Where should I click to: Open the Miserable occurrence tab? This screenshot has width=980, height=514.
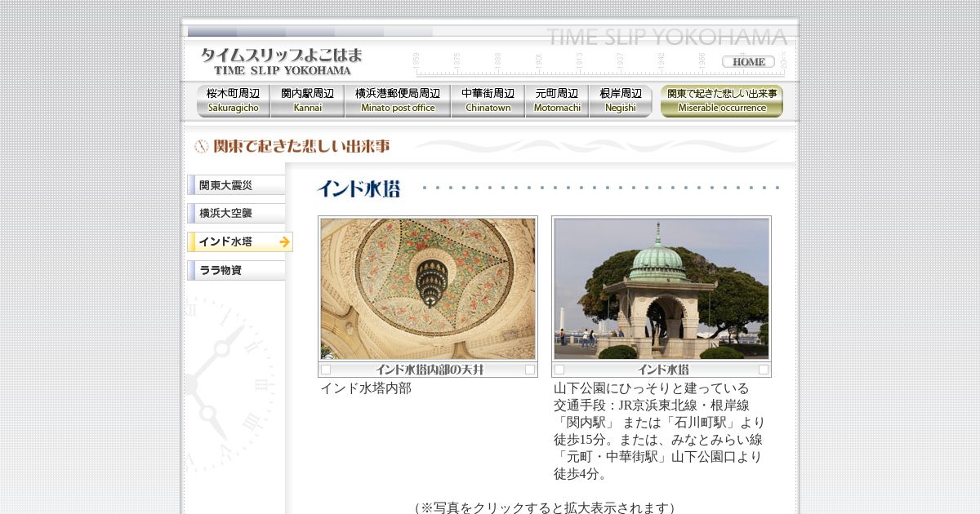pos(722,101)
